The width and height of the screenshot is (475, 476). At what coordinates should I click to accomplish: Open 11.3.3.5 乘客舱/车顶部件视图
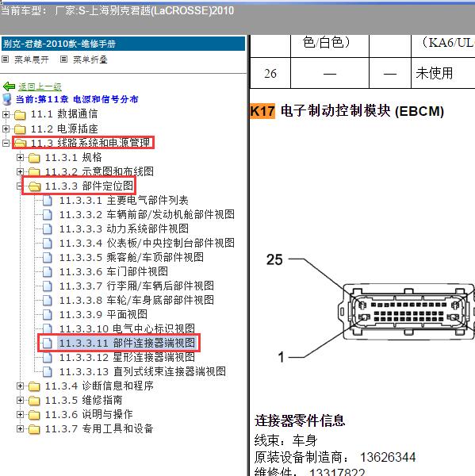pyautogui.click(x=131, y=257)
